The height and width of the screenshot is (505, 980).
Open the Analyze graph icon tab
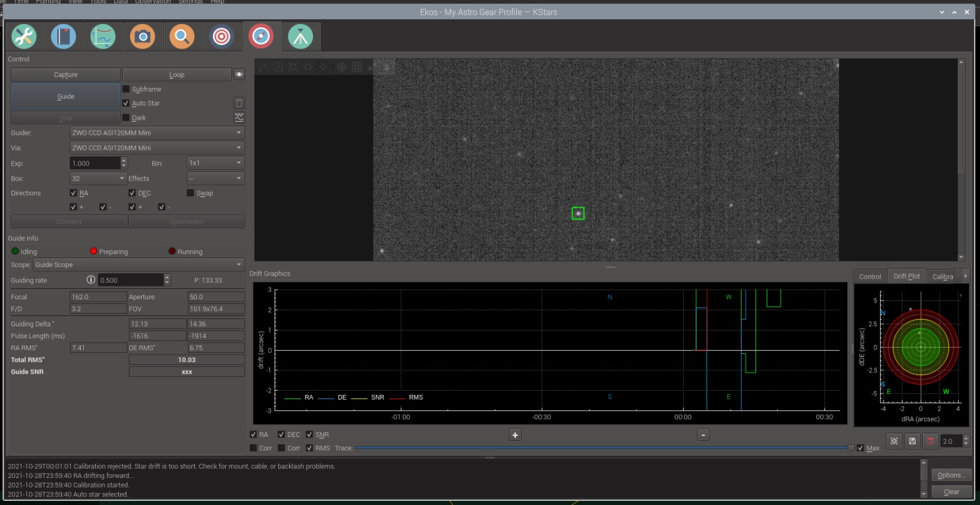click(x=103, y=37)
